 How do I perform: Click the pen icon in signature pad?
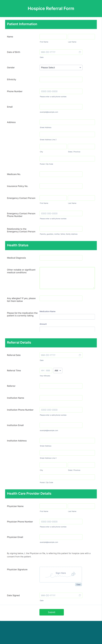[73, 574]
